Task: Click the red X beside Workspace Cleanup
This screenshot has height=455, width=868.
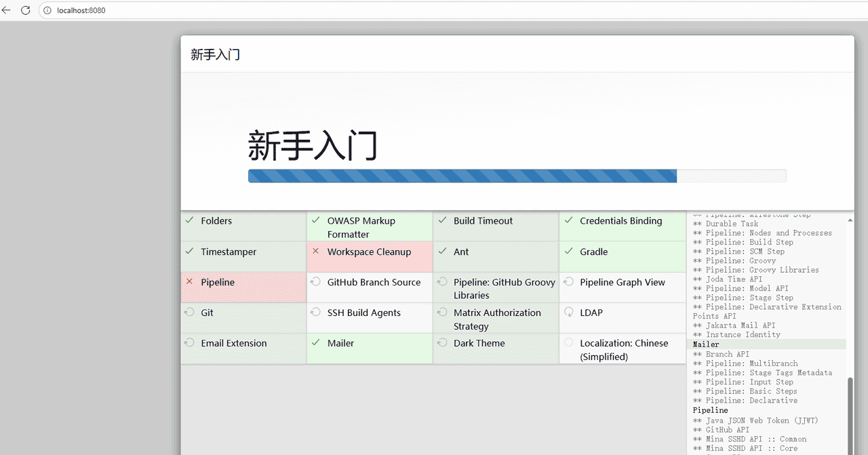Action: click(x=315, y=252)
